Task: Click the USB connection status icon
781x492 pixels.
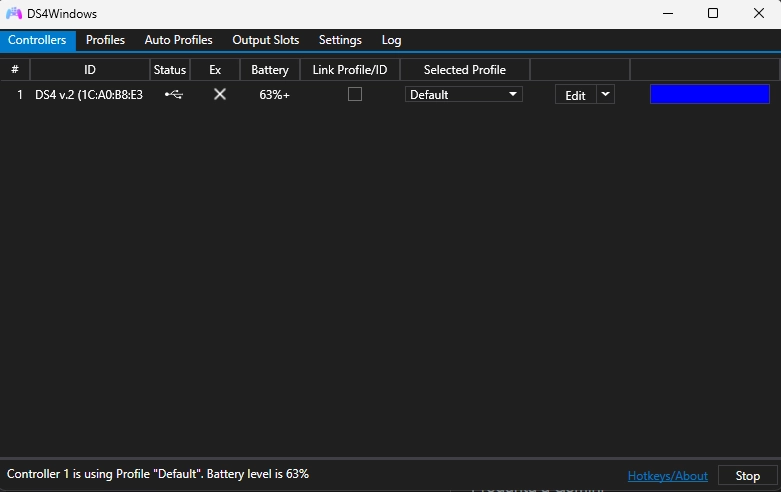Action: [174, 94]
